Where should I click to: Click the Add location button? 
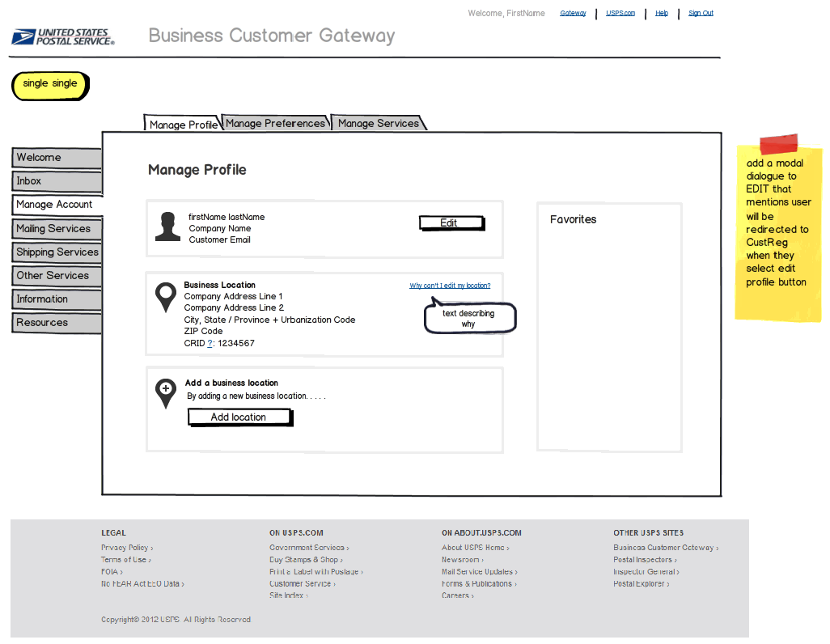click(x=240, y=417)
